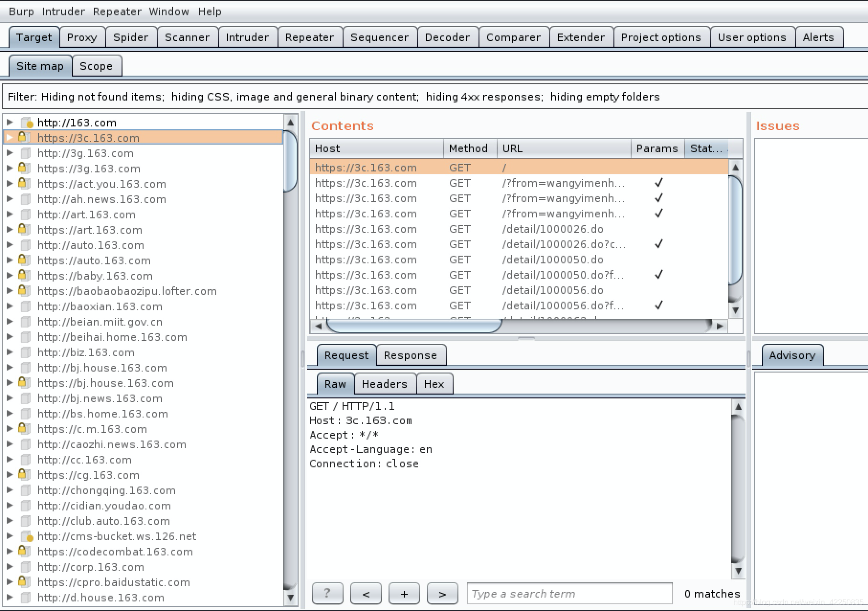
Task: Open the Burp menu
Action: point(22,11)
